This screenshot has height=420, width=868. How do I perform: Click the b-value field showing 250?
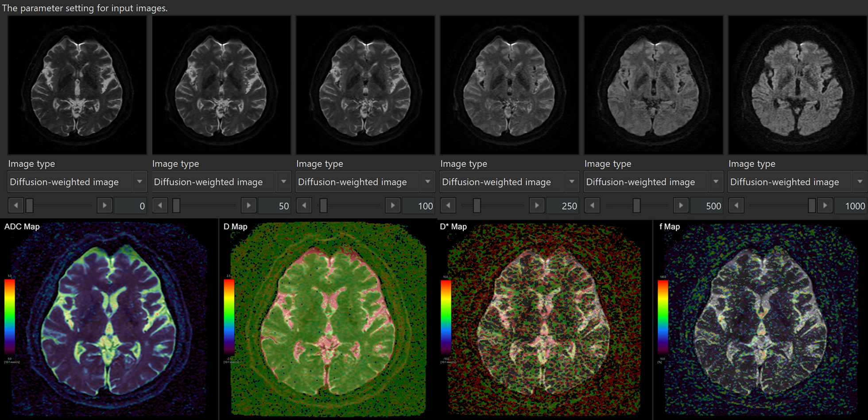point(562,206)
